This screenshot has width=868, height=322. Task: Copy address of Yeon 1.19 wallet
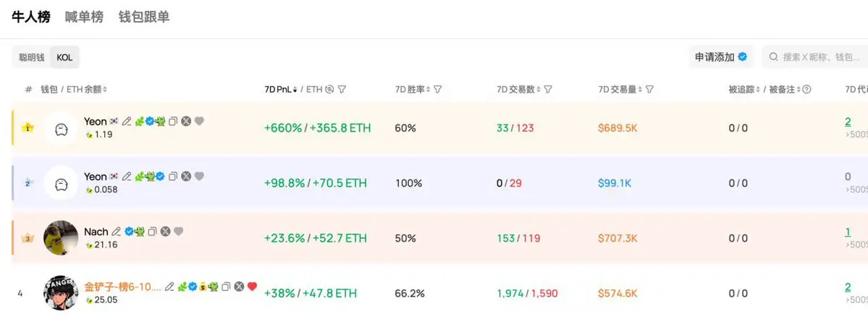pyautogui.click(x=173, y=121)
